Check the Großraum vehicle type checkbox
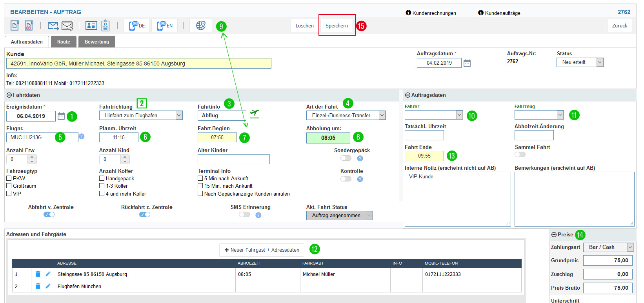This screenshot has height=303, width=644. (9, 186)
